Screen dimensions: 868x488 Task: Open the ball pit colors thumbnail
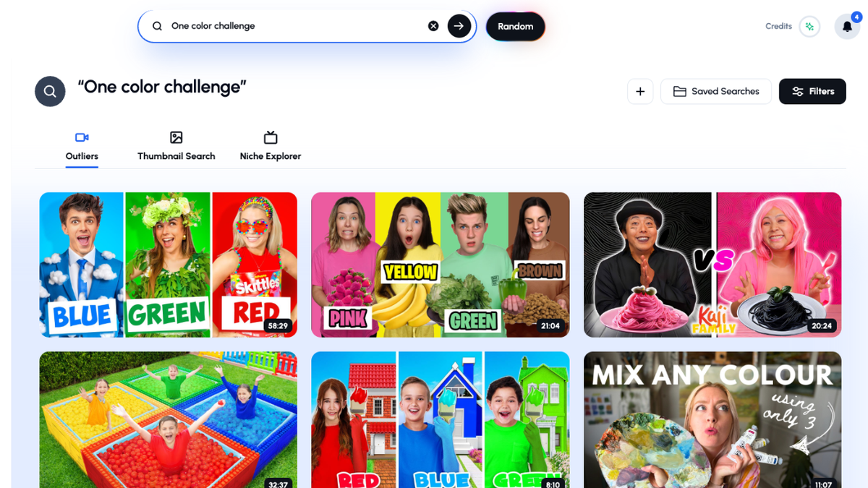(169, 420)
